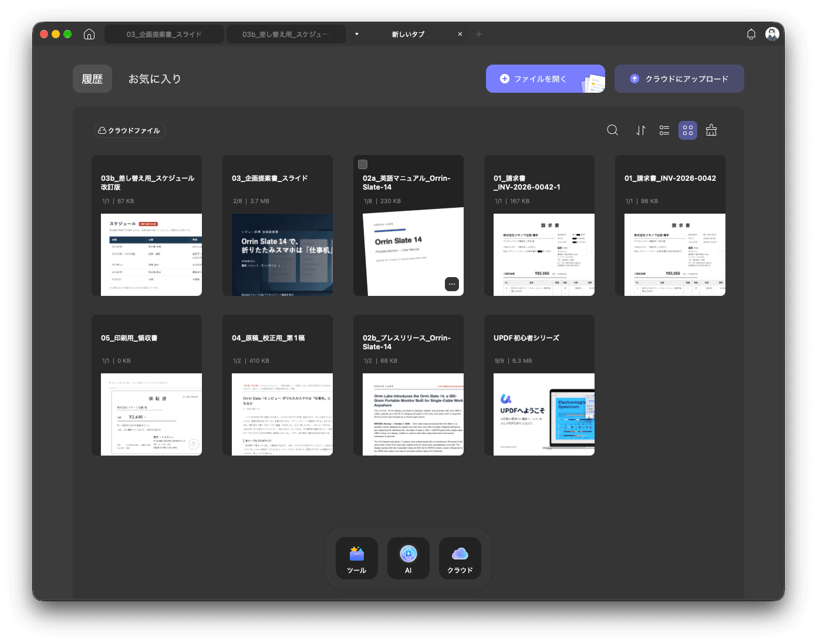The image size is (817, 644).
Task: Click the 01_請求書_INV-2026-0042 file name
Action: tap(670, 178)
